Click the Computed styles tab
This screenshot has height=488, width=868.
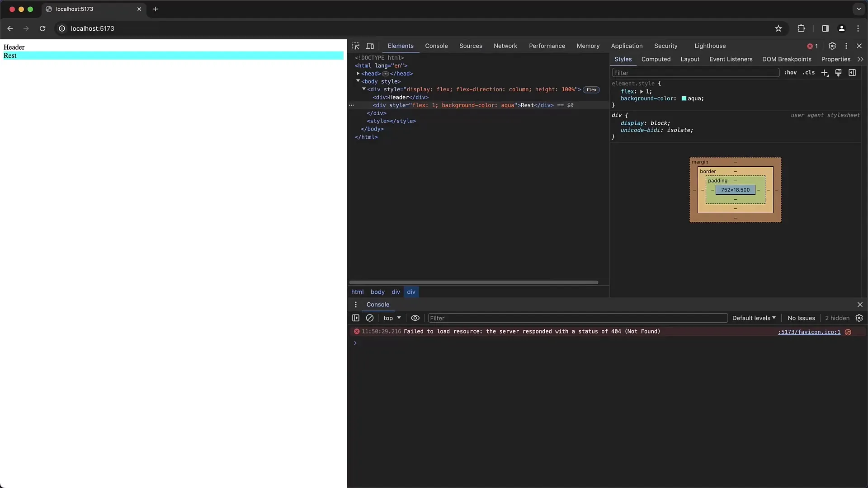click(656, 59)
